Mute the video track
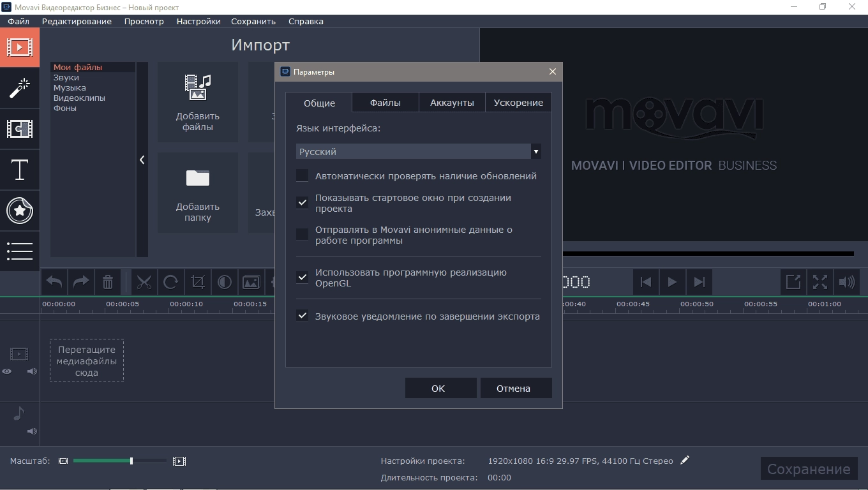The image size is (868, 490). click(32, 371)
